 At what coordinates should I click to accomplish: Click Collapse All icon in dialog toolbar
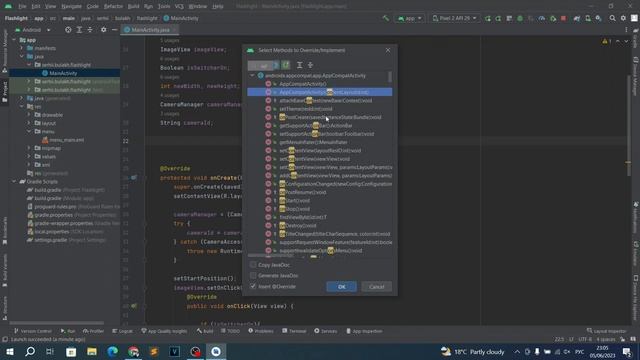tap(310, 65)
